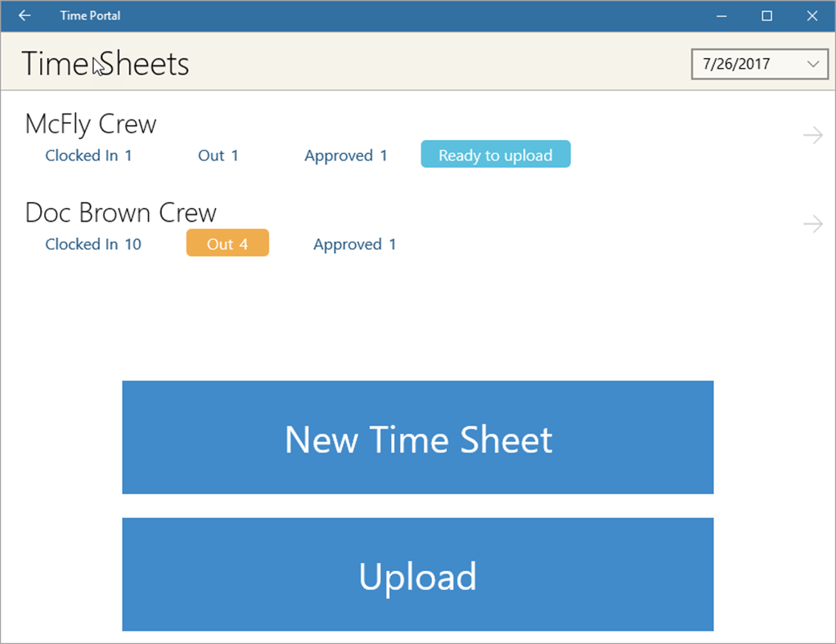The height and width of the screenshot is (644, 836).
Task: Go back using the title bar arrow
Action: tap(25, 16)
